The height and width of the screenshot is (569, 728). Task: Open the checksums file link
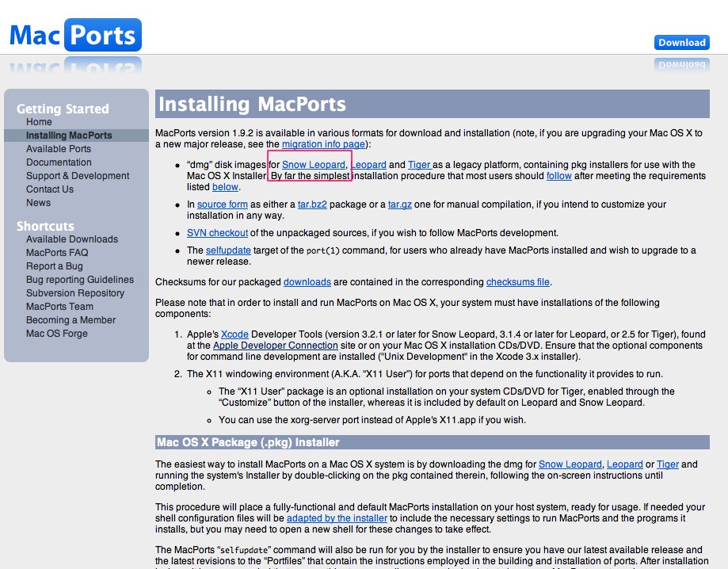tap(517, 282)
